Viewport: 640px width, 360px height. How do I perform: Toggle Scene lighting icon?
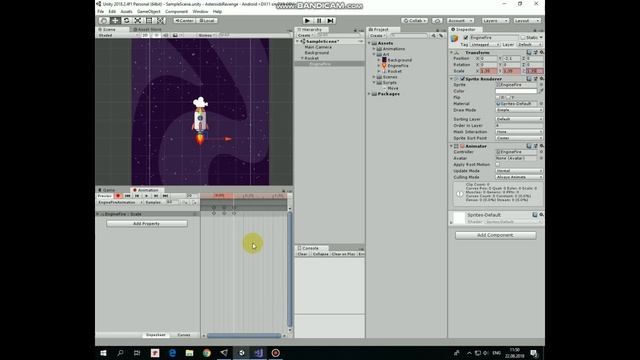(156, 35)
